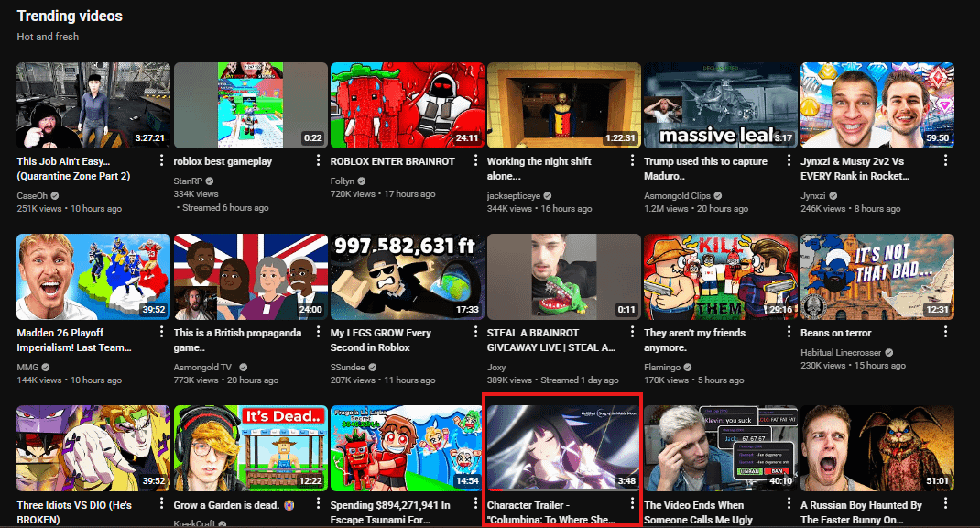The height and width of the screenshot is (528, 980).
Task: Open more options for Grow a Garden is dead
Action: coord(319,503)
